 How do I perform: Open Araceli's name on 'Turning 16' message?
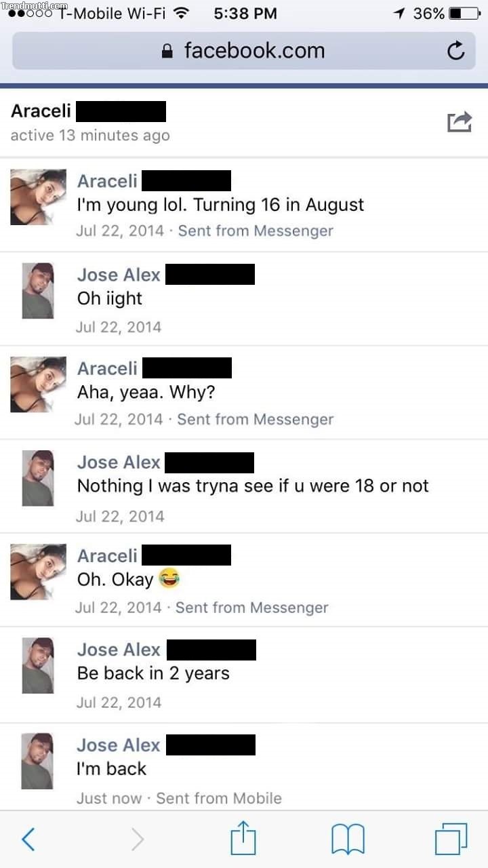coord(107,181)
